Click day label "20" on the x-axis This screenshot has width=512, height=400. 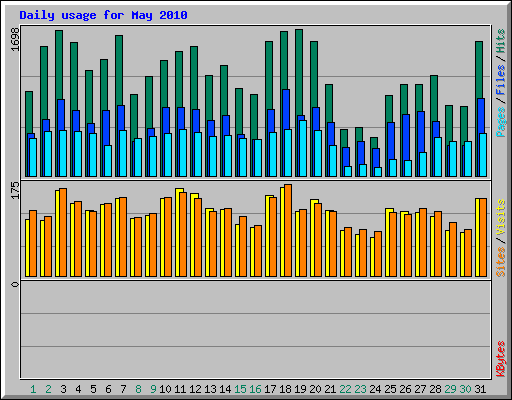tap(315, 389)
